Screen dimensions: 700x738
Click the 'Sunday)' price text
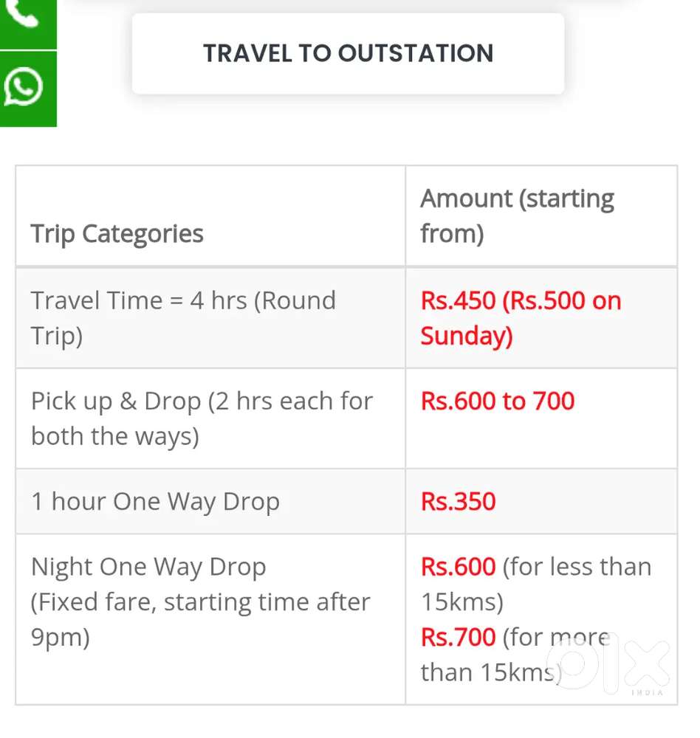[466, 336]
